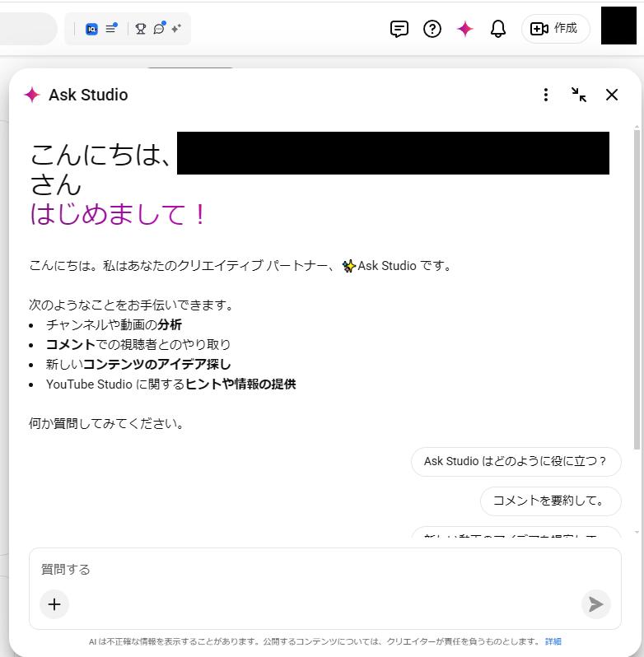Open the 詳細 link in the disclaimer
This screenshot has width=644, height=657.
[553, 641]
